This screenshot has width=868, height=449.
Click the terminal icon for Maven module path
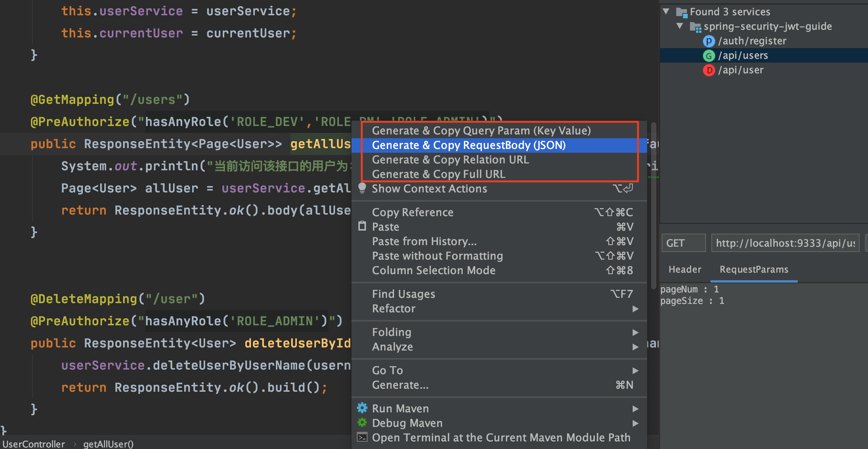(362, 437)
